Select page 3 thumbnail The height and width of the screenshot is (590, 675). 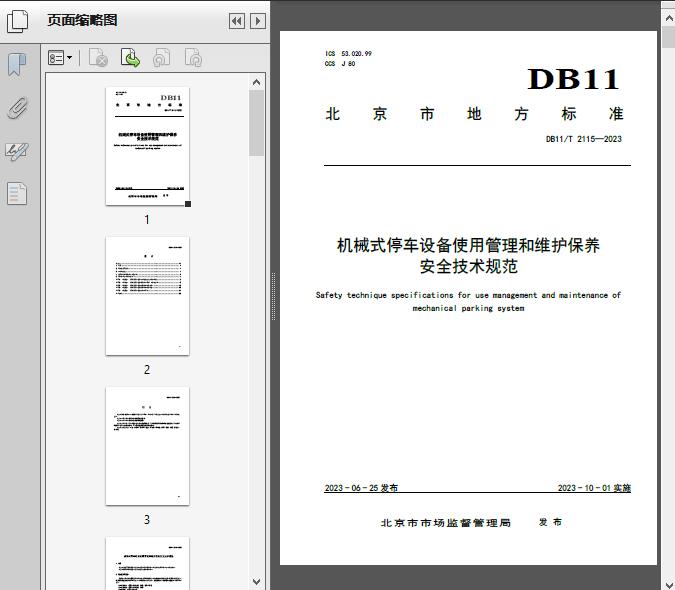coord(147,446)
